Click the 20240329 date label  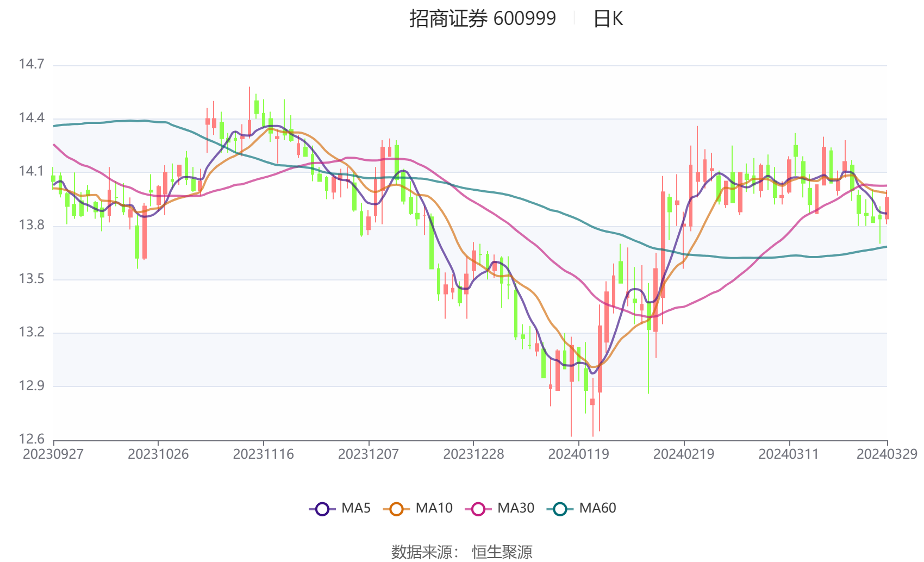coord(887,454)
